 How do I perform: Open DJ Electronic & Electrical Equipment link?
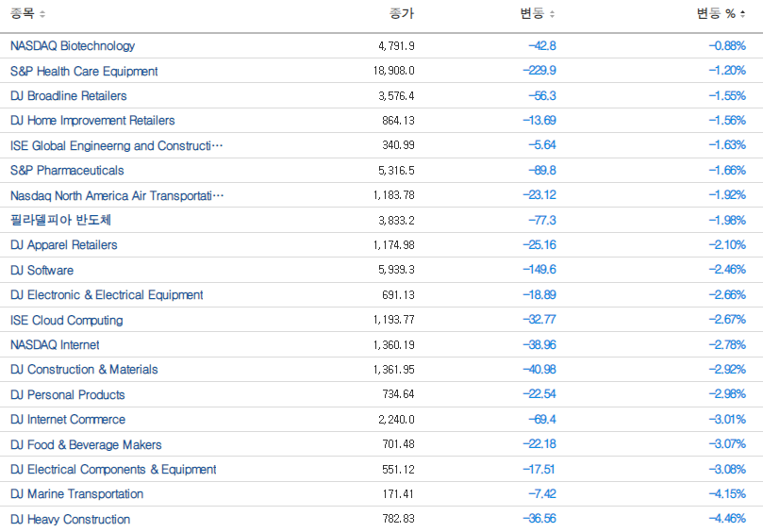(107, 295)
